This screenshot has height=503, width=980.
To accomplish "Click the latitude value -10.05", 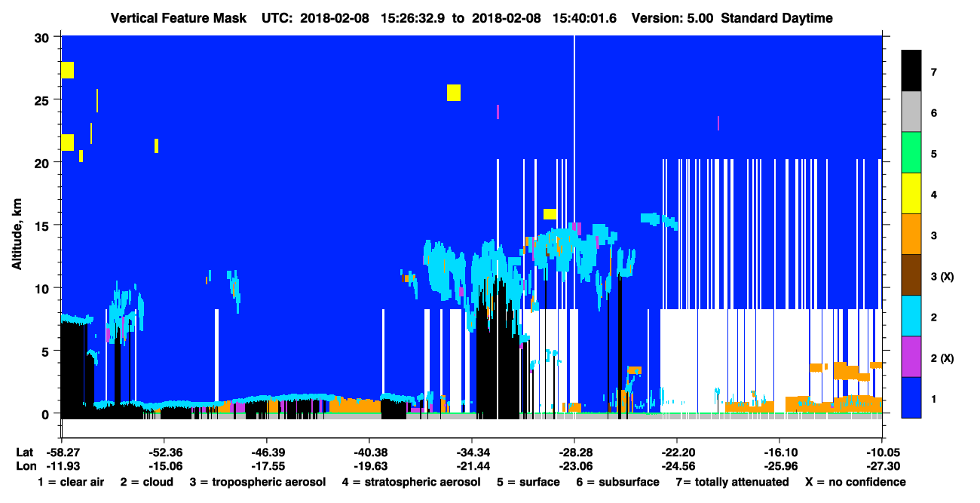I will 882,452.
